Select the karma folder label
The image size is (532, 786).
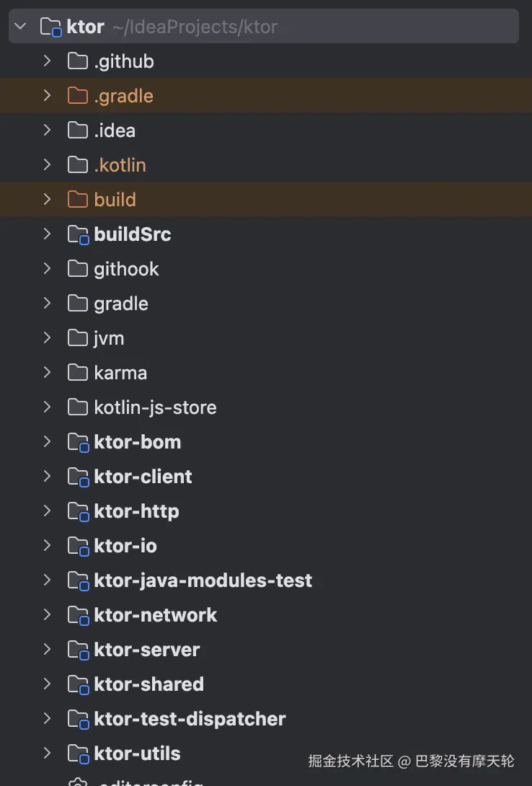pos(120,373)
